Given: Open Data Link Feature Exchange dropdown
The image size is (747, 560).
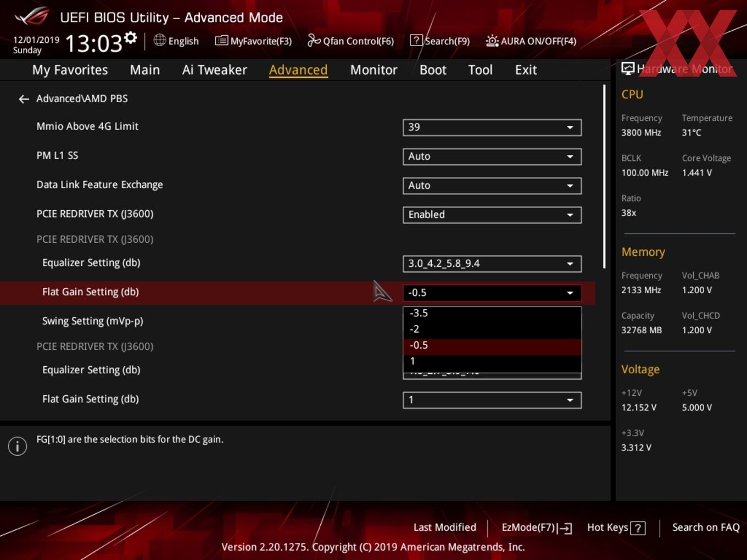Looking at the screenshot, I should (x=492, y=186).
